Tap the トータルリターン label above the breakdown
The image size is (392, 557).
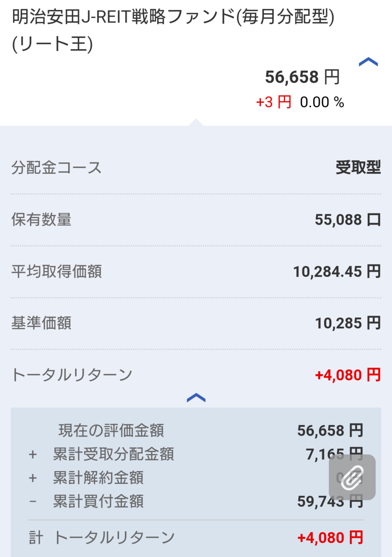[72, 375]
